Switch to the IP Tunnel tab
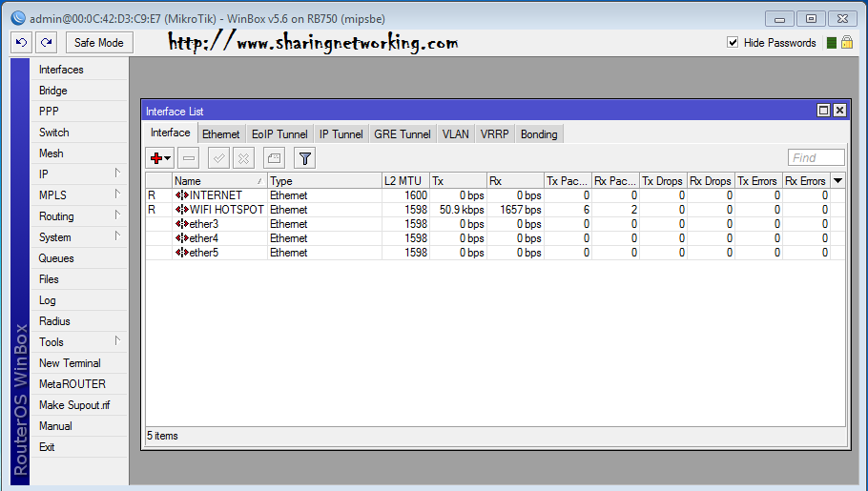Image resolution: width=868 pixels, height=491 pixels. [341, 134]
